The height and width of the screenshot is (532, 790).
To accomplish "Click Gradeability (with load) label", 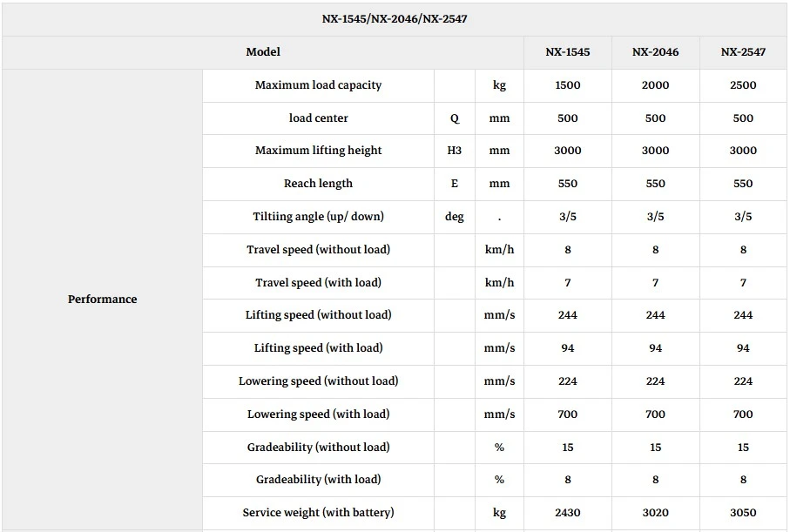I will (x=318, y=480).
